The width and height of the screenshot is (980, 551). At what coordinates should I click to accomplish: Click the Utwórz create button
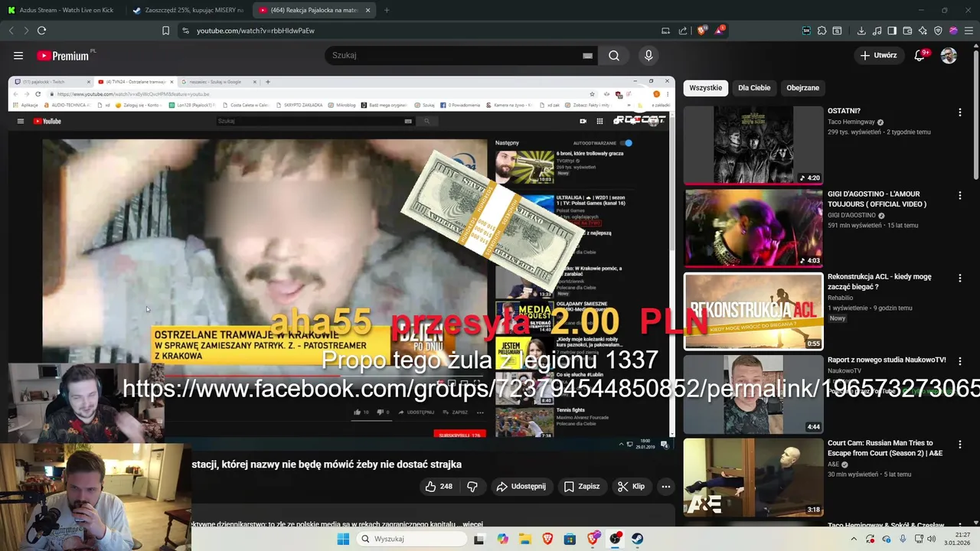(878, 55)
